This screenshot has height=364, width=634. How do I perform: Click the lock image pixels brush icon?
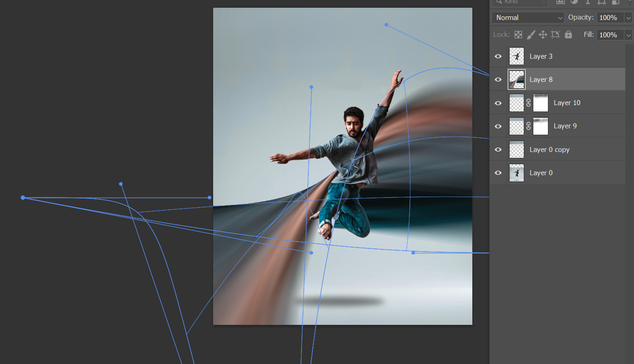coord(531,35)
